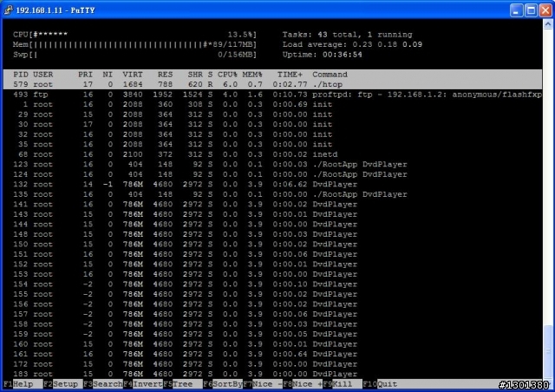Select the inetd process row PID 68

coord(272,154)
